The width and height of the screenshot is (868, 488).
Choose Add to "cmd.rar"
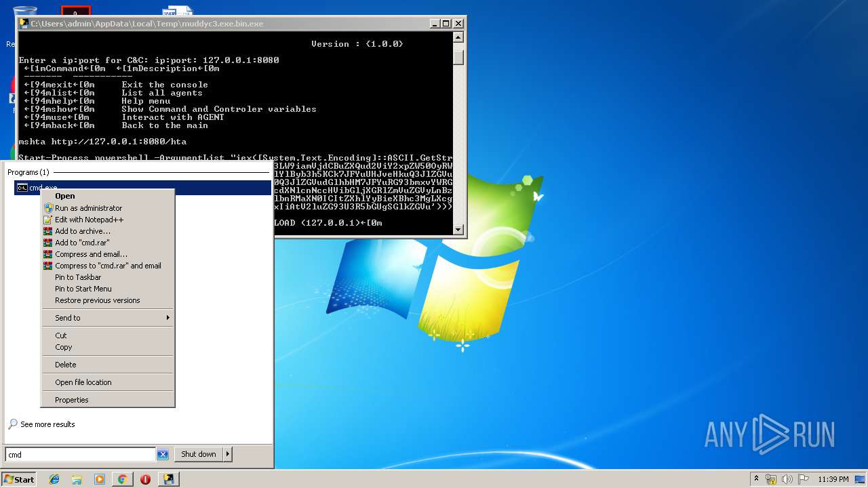108,243
